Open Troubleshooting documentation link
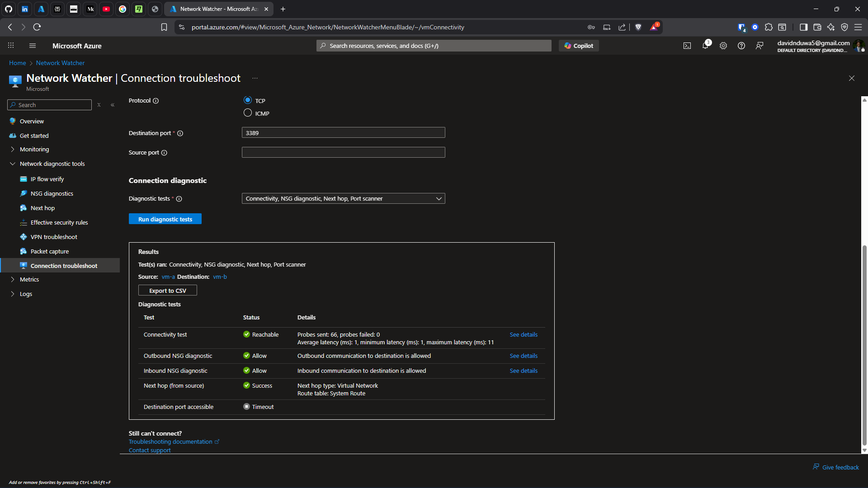This screenshot has height=488, width=868. point(174,442)
